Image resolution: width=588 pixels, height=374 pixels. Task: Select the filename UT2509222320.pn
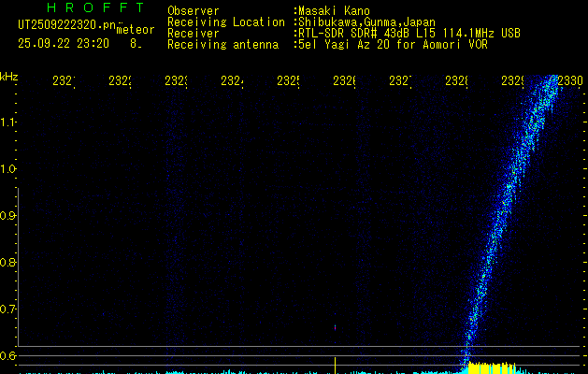(x=66, y=25)
